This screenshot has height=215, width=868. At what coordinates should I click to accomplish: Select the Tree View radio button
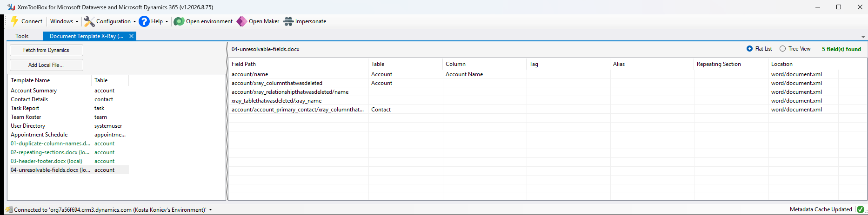point(783,49)
